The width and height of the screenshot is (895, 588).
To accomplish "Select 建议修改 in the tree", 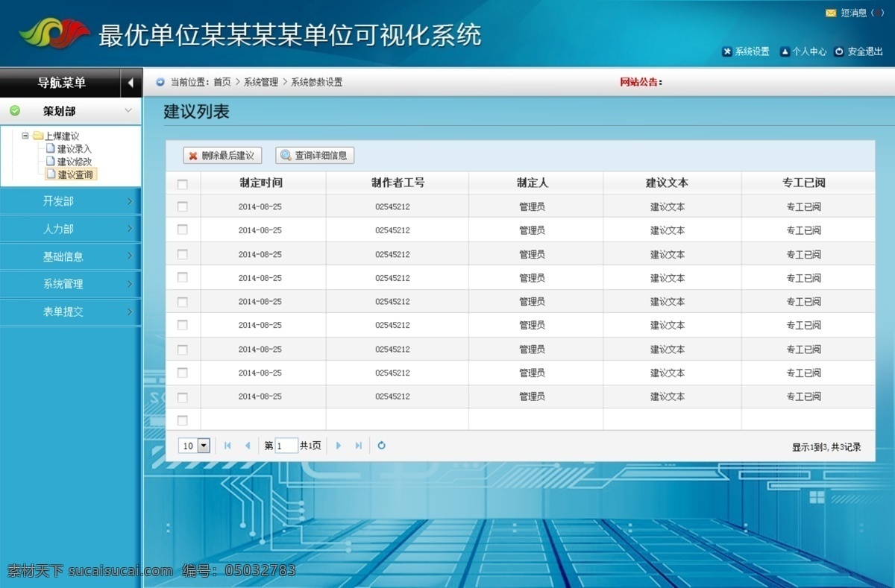I will tap(75, 162).
